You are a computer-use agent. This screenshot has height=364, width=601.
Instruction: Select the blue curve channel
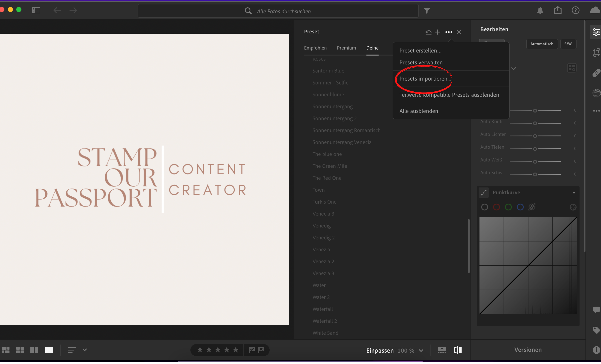pos(520,207)
